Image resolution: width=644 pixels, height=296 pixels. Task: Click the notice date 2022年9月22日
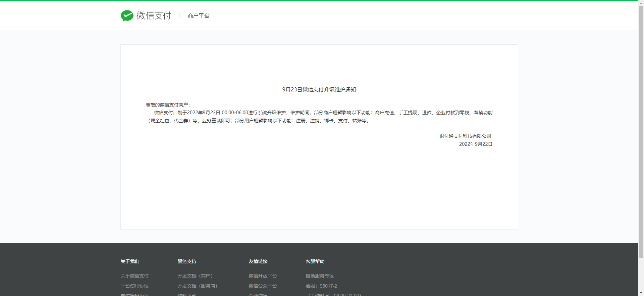[x=476, y=144]
